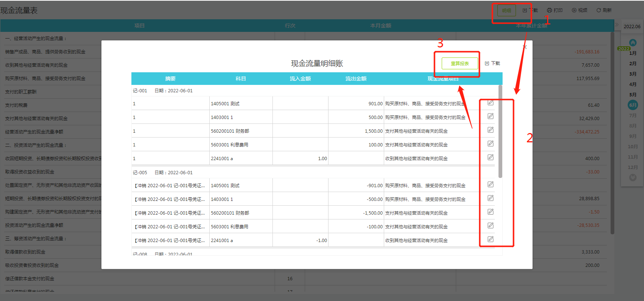Open the 明细 detail view in toolbar
Screen dimensions: 644x301
click(x=506, y=10)
